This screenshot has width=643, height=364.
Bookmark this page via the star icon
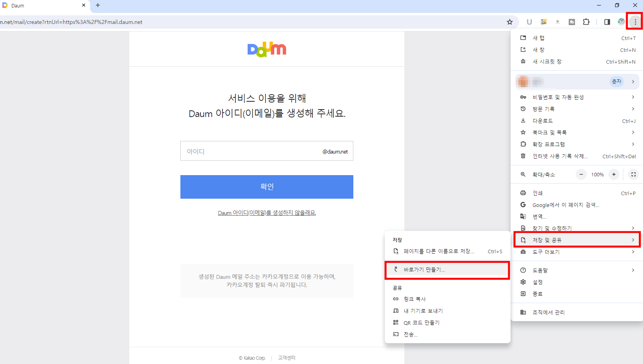[x=510, y=22]
